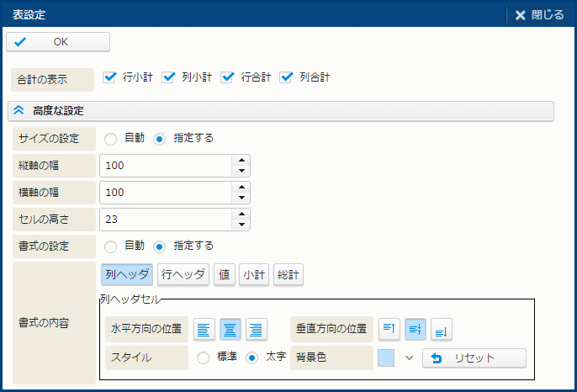Click the 背景色 light blue swatch
Image resolution: width=577 pixels, height=392 pixels.
387,358
